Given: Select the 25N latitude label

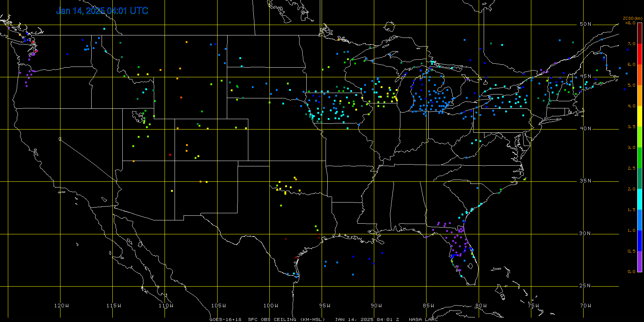Looking at the screenshot, I should pyautogui.click(x=585, y=286).
